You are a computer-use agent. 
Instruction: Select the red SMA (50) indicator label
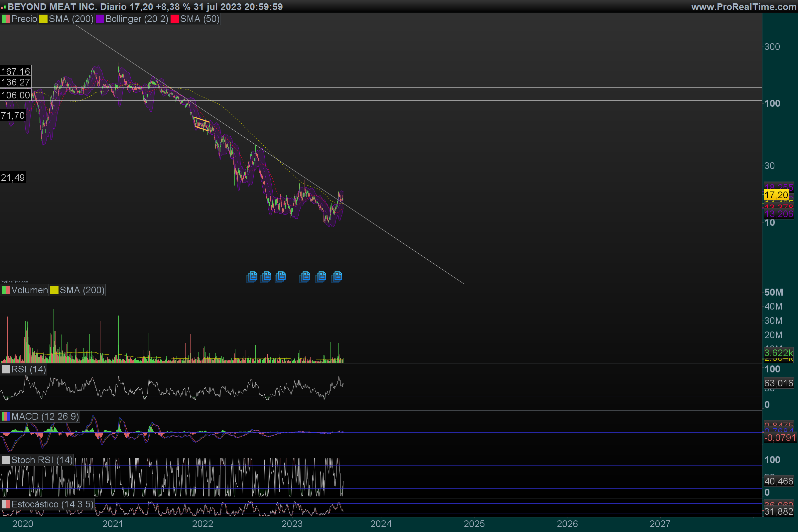pyautogui.click(x=199, y=19)
